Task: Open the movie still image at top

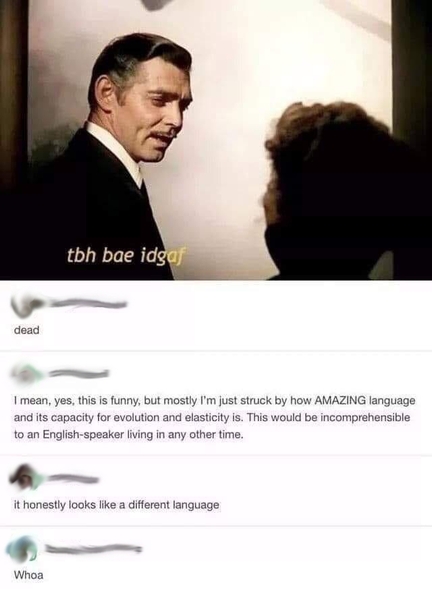Action: (216, 140)
